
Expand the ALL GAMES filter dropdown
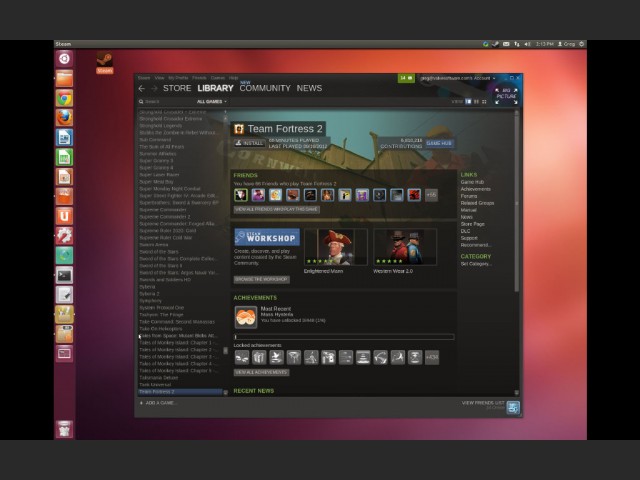pyautogui.click(x=211, y=102)
